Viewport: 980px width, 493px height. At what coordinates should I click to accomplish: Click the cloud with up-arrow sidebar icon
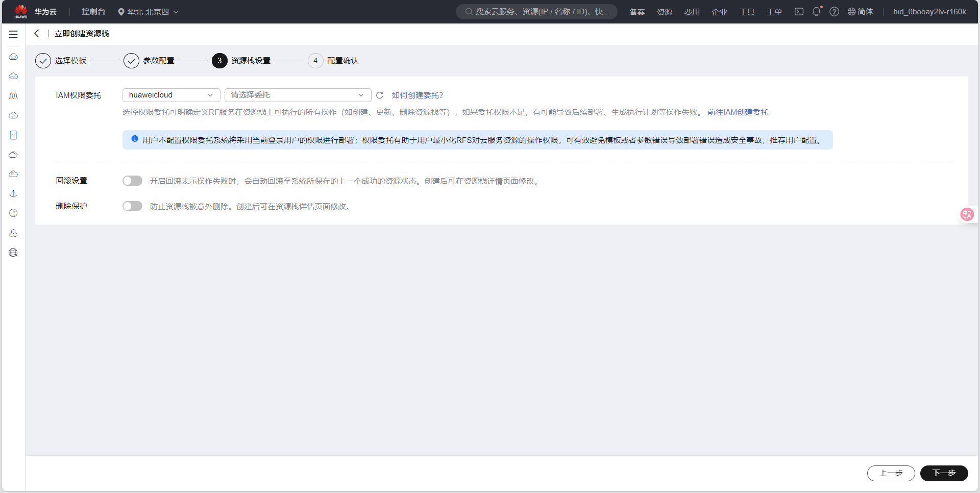pos(13,115)
